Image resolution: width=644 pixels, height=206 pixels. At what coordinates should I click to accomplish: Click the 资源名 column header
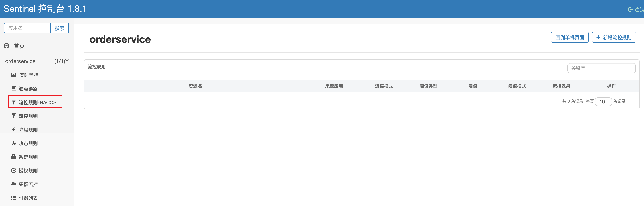tap(195, 86)
